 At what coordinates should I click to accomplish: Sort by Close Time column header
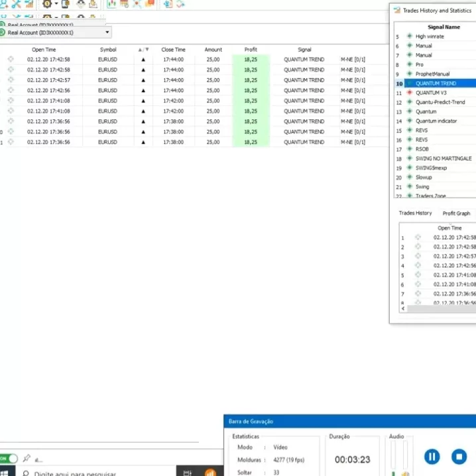click(x=173, y=50)
